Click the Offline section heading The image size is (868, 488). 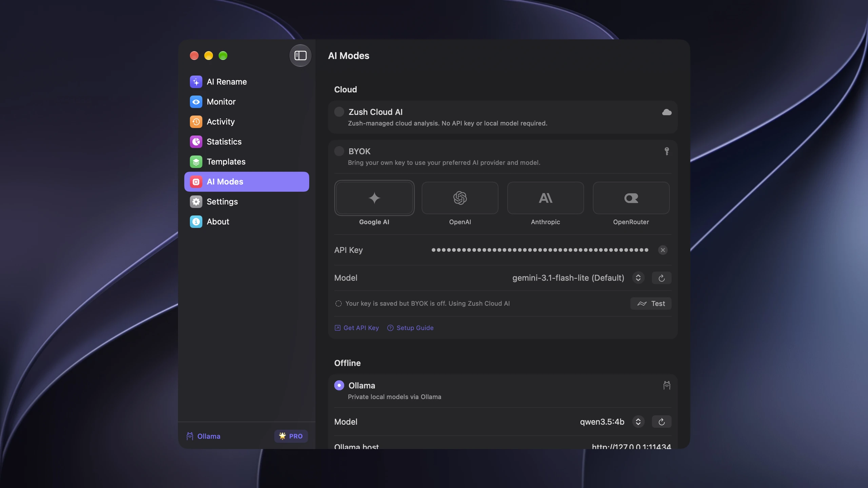click(x=347, y=363)
